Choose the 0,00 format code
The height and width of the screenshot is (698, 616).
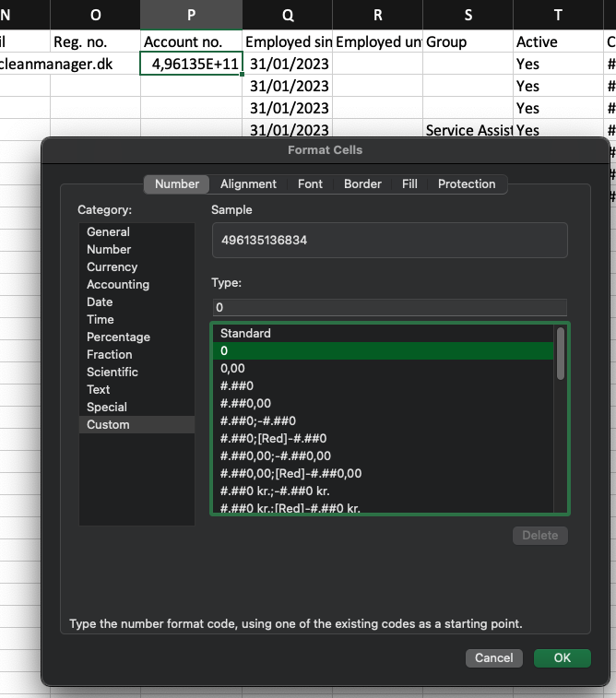[x=232, y=368]
